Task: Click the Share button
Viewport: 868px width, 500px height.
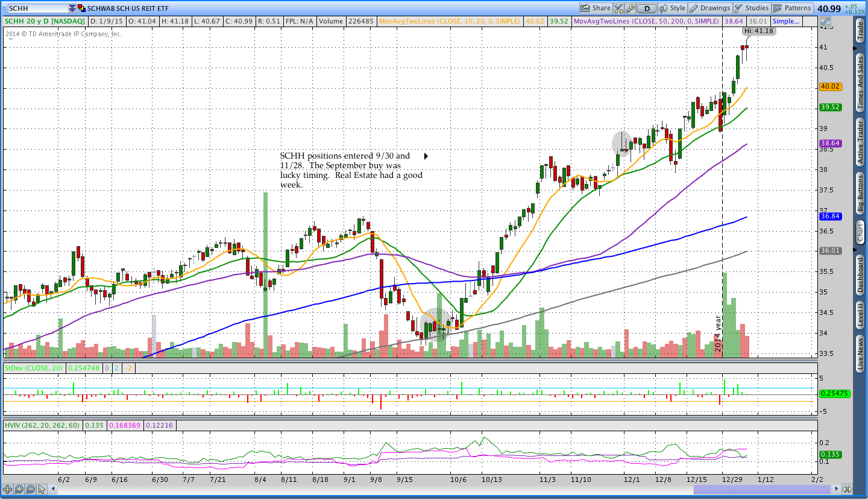Action: [596, 8]
